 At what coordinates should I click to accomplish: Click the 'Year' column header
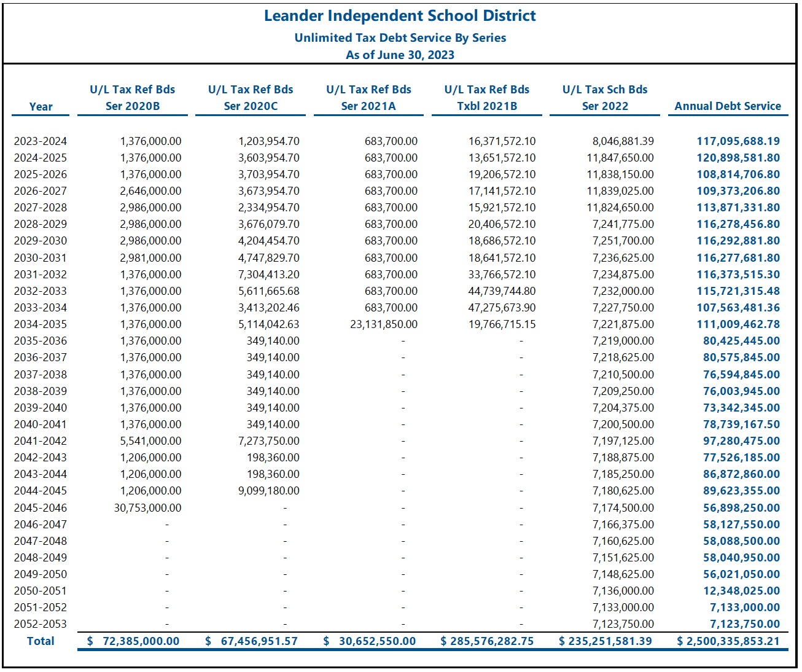coord(41,106)
